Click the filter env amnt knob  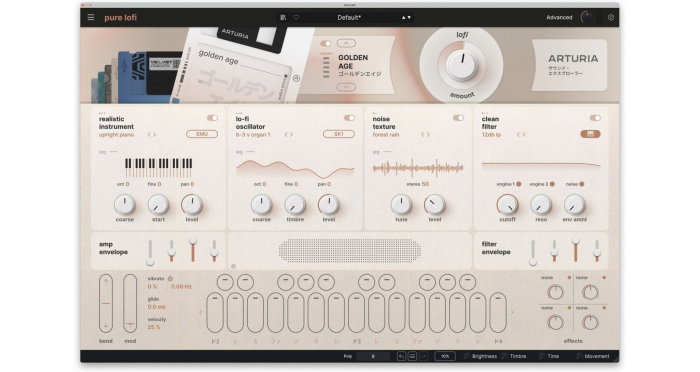[575, 205]
